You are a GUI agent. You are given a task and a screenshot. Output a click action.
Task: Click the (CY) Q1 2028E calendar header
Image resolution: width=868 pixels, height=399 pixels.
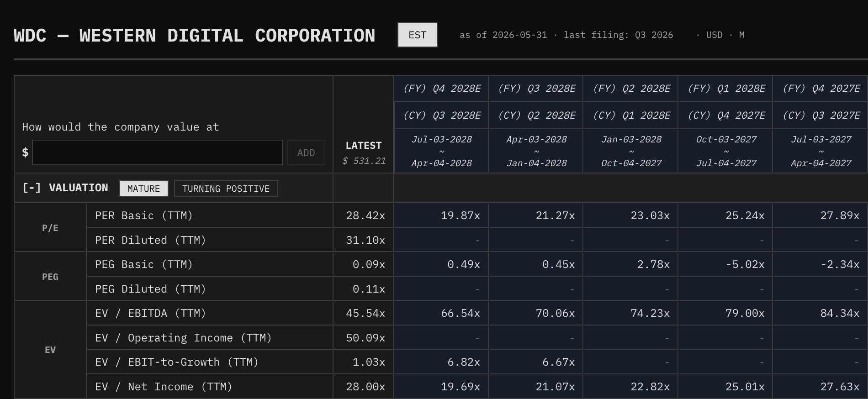pos(631,115)
